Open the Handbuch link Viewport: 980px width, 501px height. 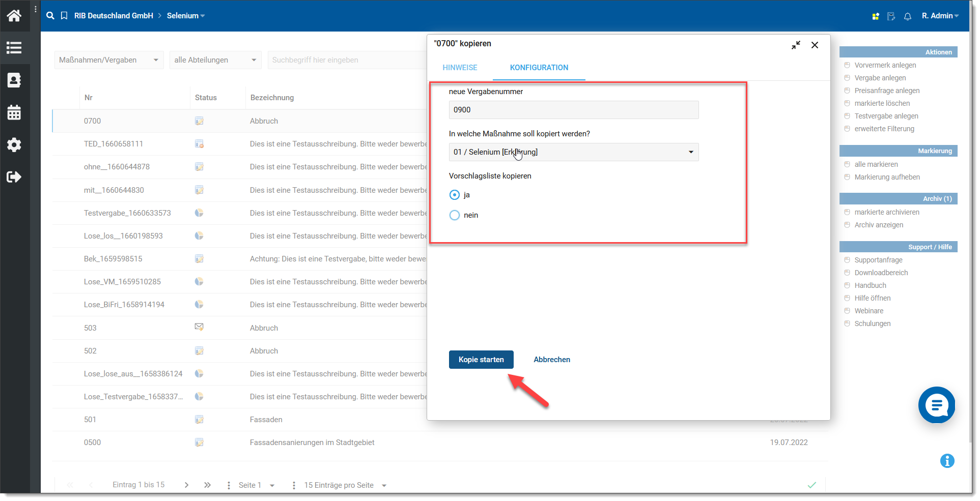tap(870, 285)
